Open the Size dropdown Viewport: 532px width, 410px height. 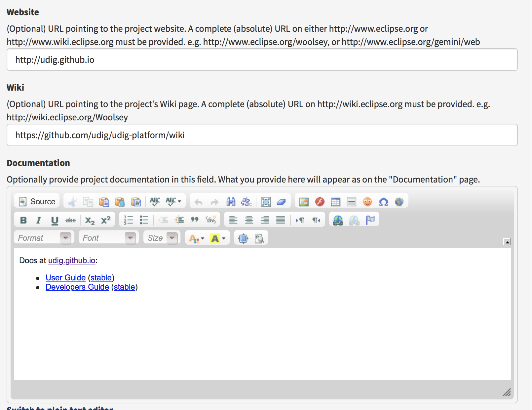point(161,237)
